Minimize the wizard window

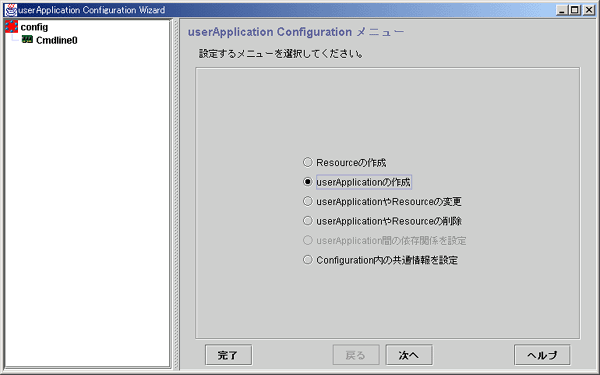(561, 10)
